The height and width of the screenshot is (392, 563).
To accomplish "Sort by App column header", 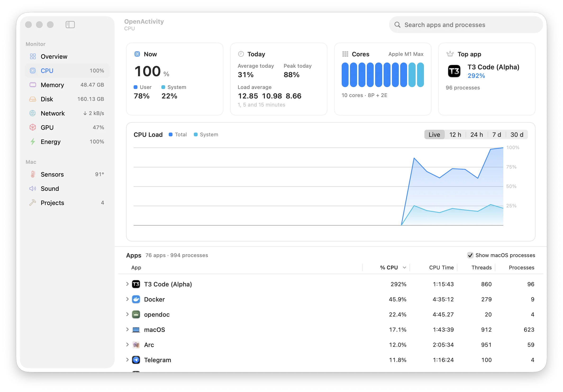I will [x=136, y=268].
